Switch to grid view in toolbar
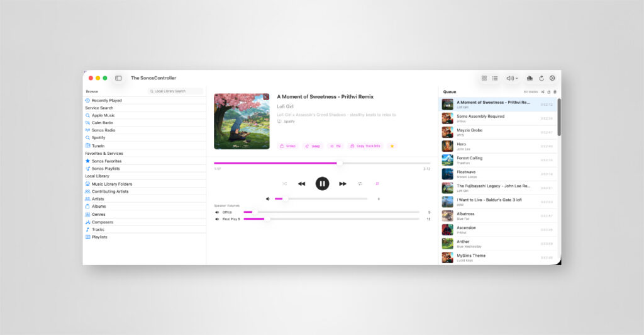The image size is (644, 335). point(484,78)
